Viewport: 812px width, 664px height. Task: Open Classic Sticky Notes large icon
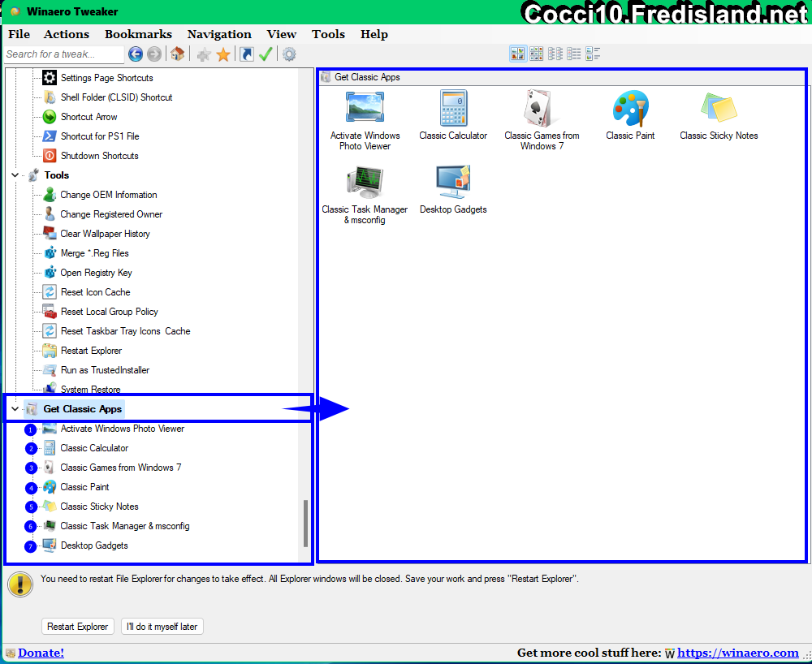point(719,107)
